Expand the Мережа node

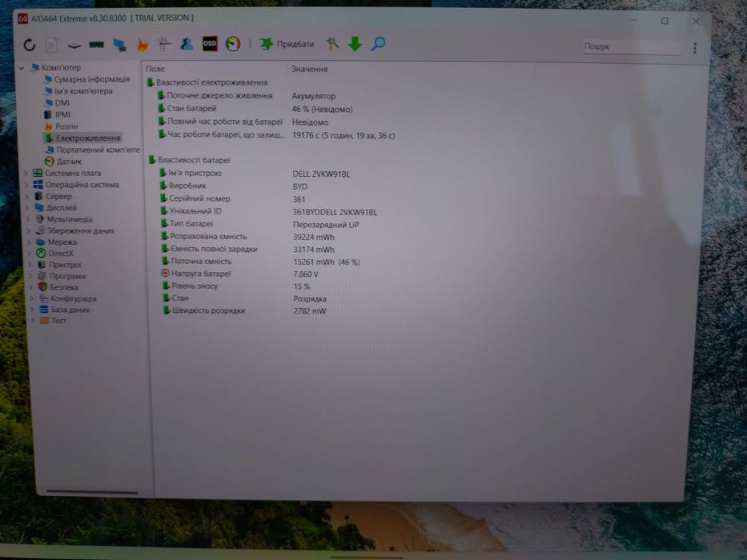pos(29,242)
